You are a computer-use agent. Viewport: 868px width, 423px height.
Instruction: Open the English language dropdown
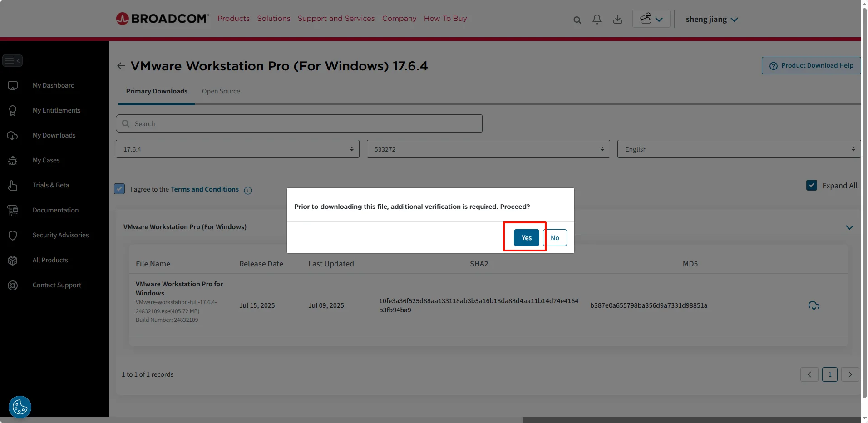tap(738, 148)
